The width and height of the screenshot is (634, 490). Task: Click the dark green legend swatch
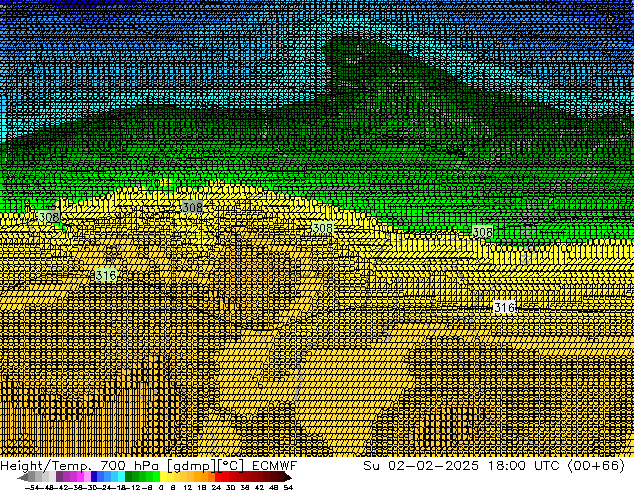129,477
